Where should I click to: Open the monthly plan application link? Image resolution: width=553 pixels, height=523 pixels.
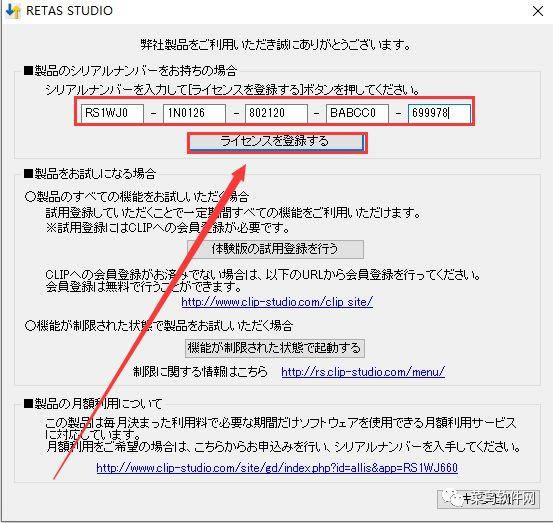point(277,468)
